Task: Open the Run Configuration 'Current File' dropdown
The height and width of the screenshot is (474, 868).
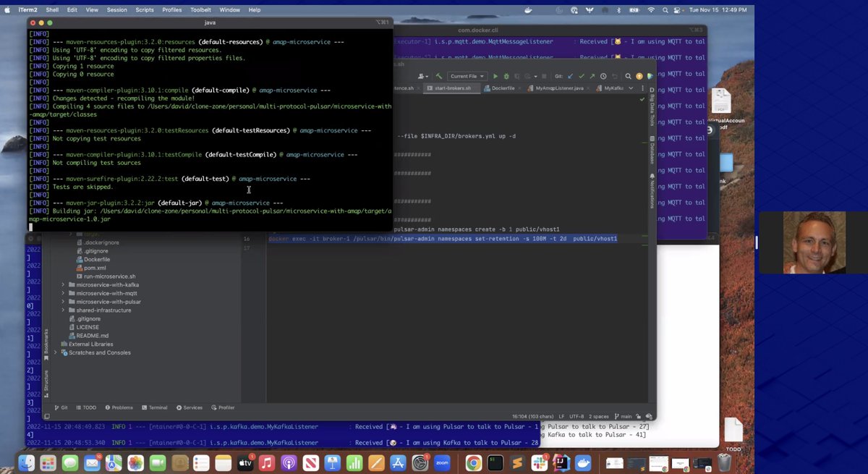Action: pos(467,76)
